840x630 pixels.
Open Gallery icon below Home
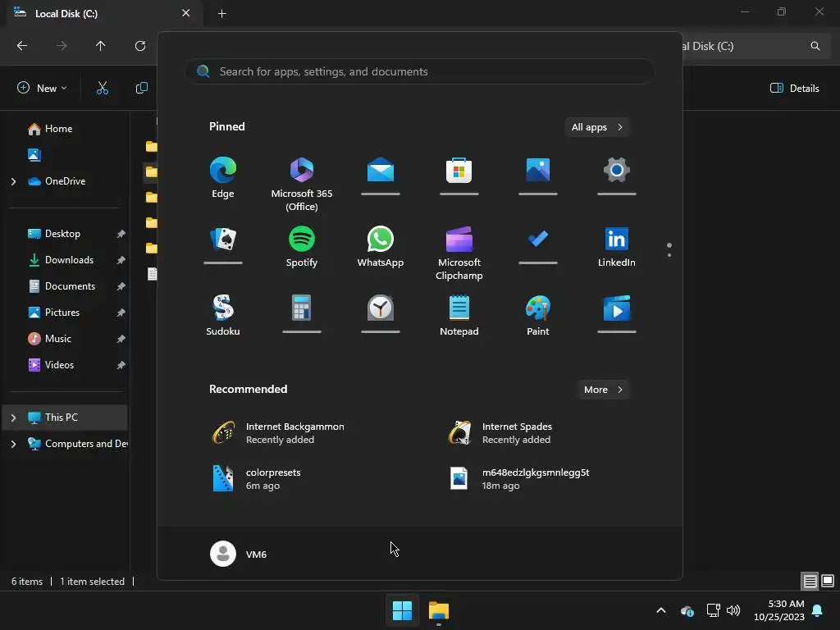[34, 155]
